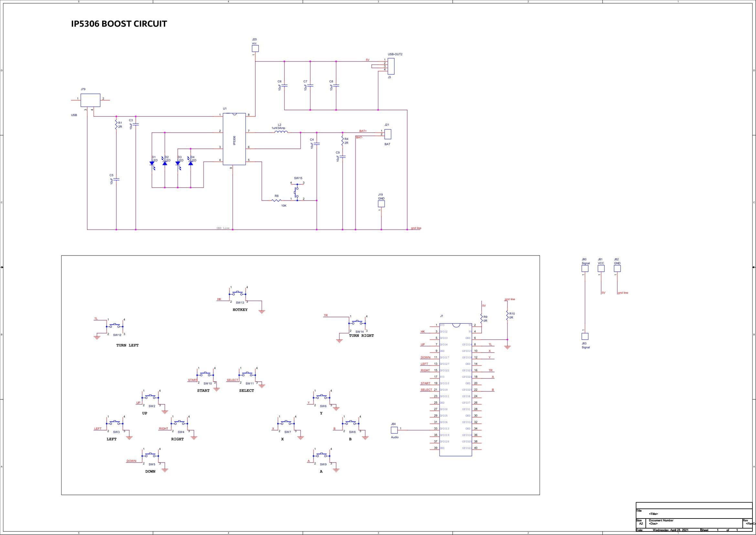Screen dimensions: 756x535
Task: Select the J84 Audio pad
Action: (394, 430)
